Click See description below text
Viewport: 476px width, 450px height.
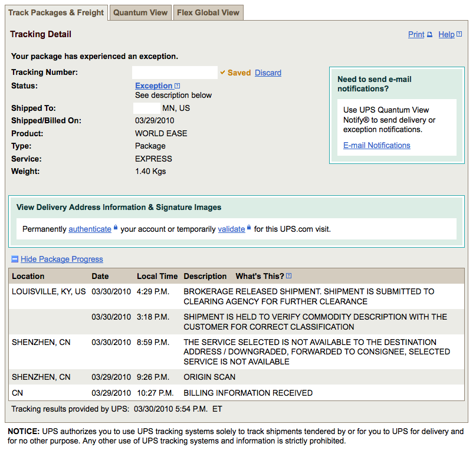tap(173, 96)
